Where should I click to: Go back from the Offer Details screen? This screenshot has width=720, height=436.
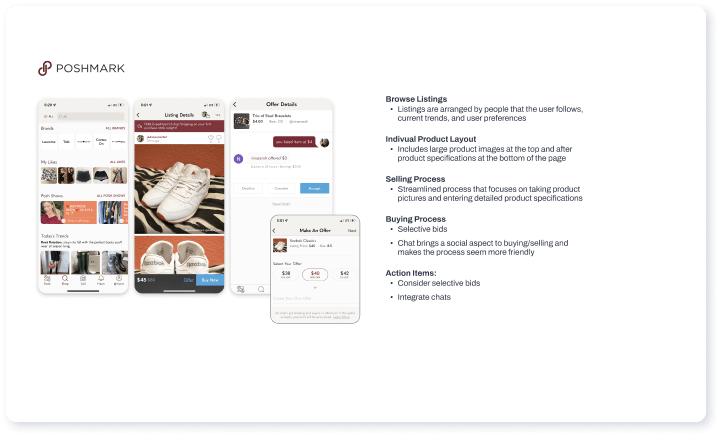tap(235, 104)
